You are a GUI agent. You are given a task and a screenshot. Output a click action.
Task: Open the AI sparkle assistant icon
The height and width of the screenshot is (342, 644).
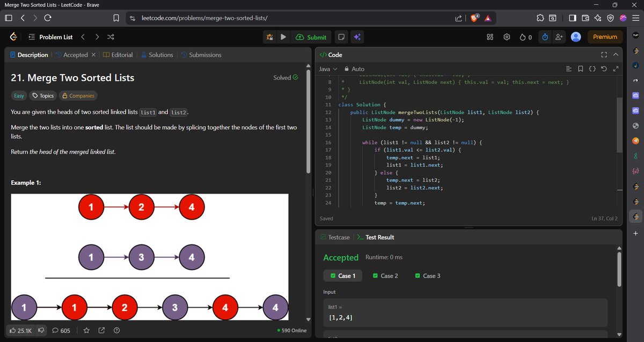pyautogui.click(x=357, y=37)
